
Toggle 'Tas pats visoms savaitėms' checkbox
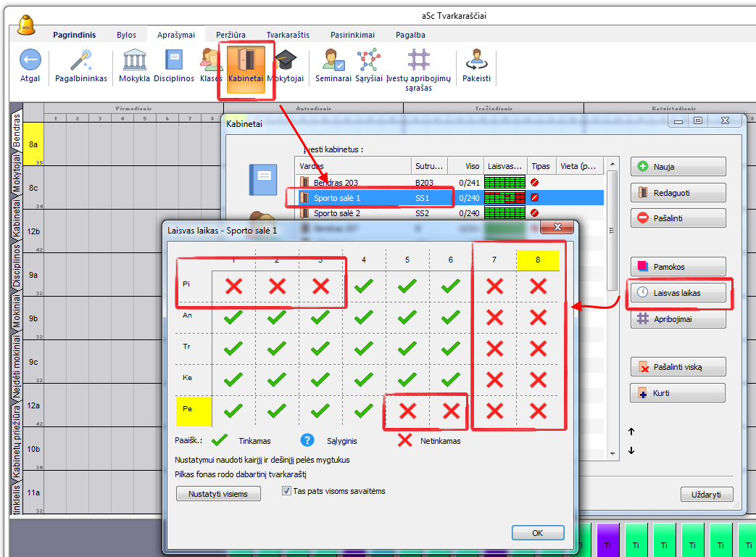(286, 491)
